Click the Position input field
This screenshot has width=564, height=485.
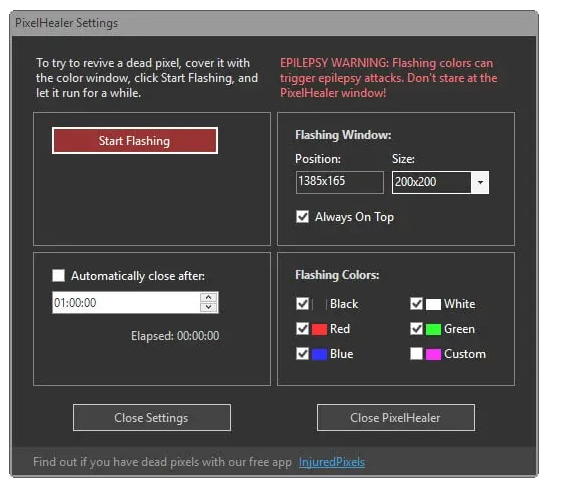pos(339,182)
